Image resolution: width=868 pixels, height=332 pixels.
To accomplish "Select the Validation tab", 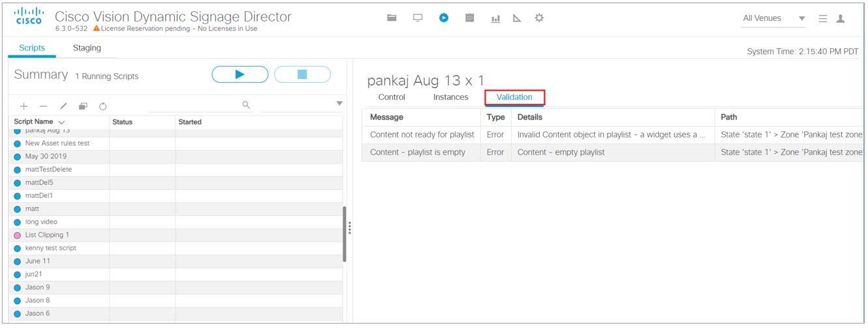I will 514,97.
